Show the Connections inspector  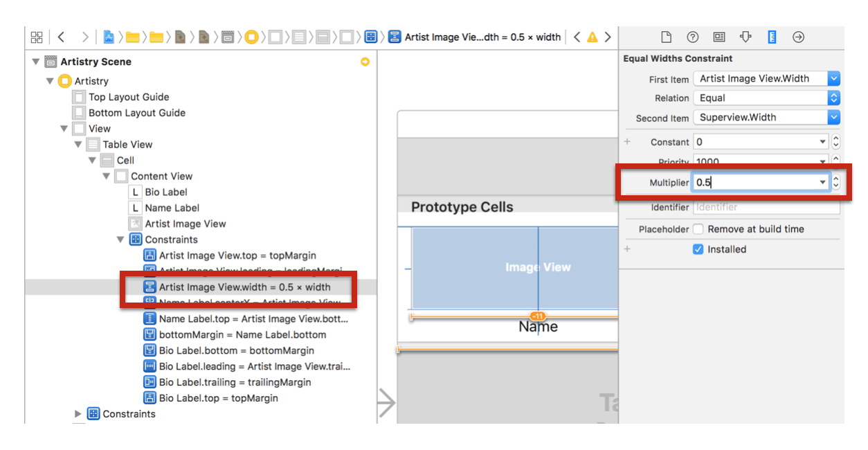coord(798,37)
